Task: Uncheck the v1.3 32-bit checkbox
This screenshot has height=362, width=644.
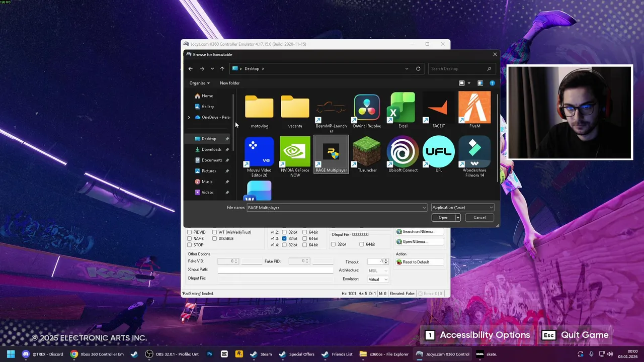Action: coord(284,238)
